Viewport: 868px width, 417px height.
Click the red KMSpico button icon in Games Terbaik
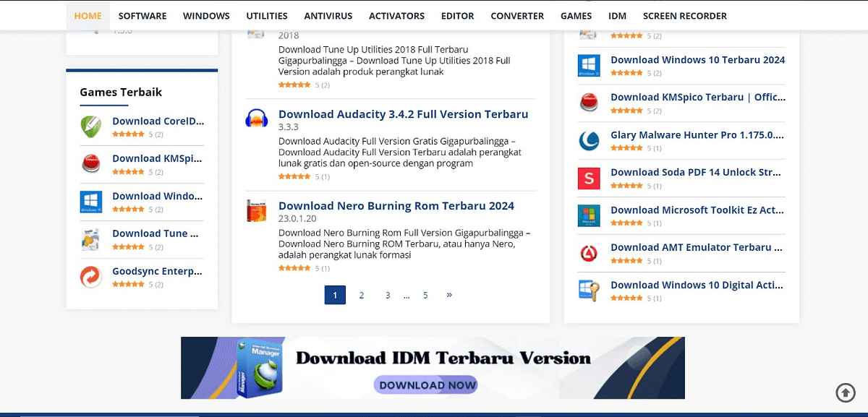tap(91, 164)
